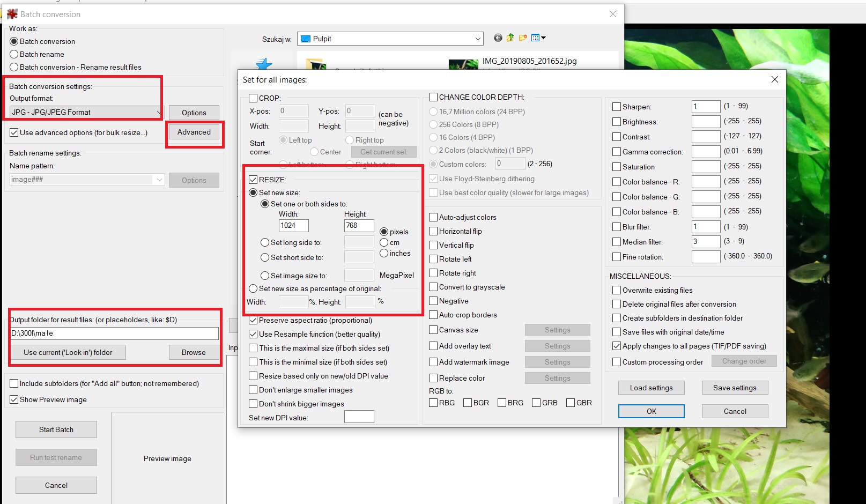Choose Batch rename work mode

14,54
